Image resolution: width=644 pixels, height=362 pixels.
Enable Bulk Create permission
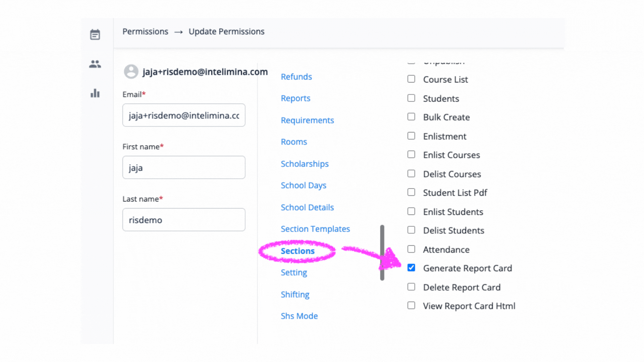pyautogui.click(x=411, y=117)
